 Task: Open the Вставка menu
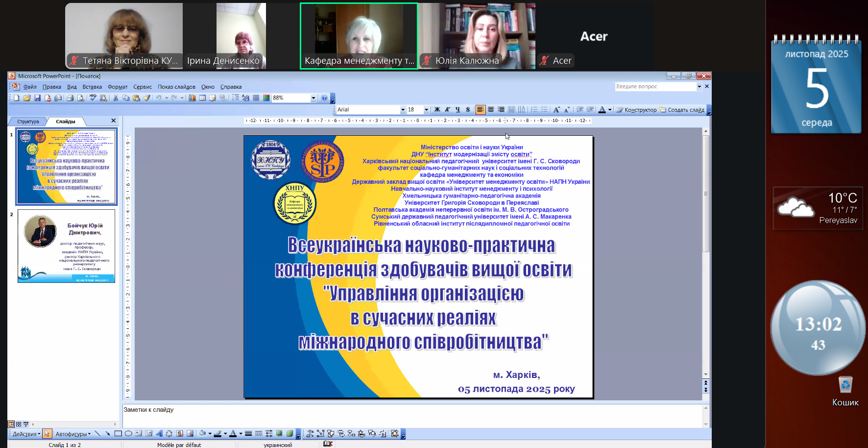92,87
